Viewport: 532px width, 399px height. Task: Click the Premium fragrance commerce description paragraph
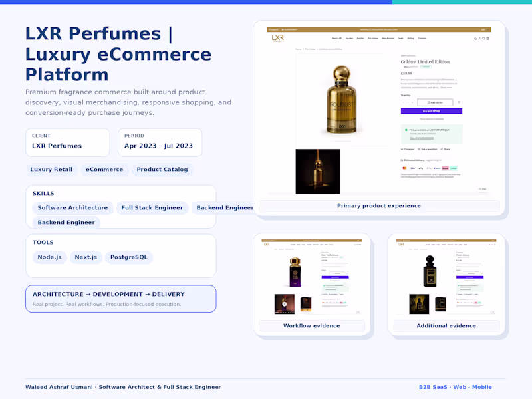click(x=128, y=102)
